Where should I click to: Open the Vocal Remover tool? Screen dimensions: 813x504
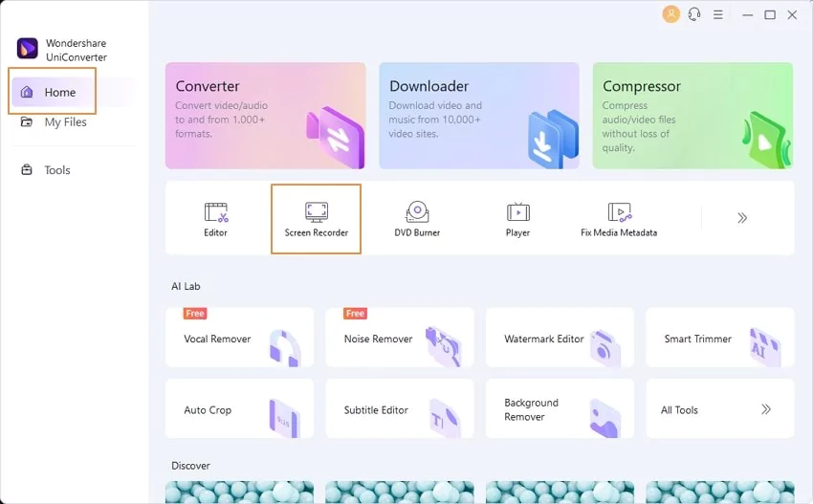pos(239,338)
